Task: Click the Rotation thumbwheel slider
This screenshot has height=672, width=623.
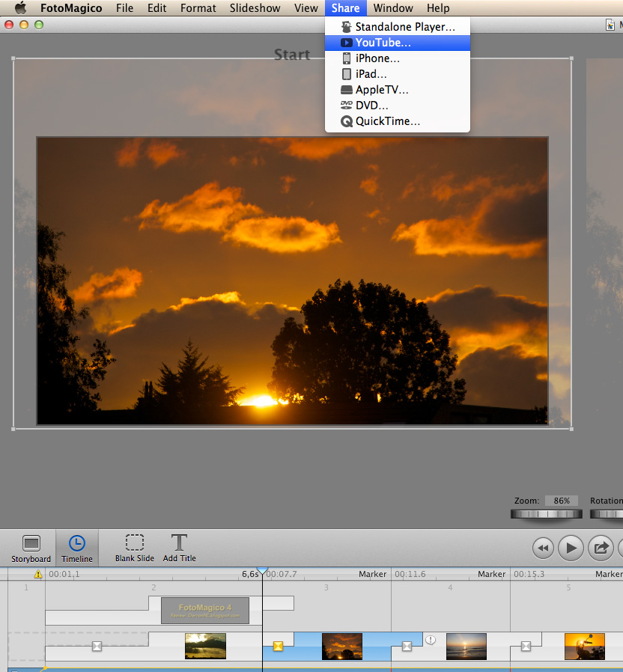Action: [607, 514]
